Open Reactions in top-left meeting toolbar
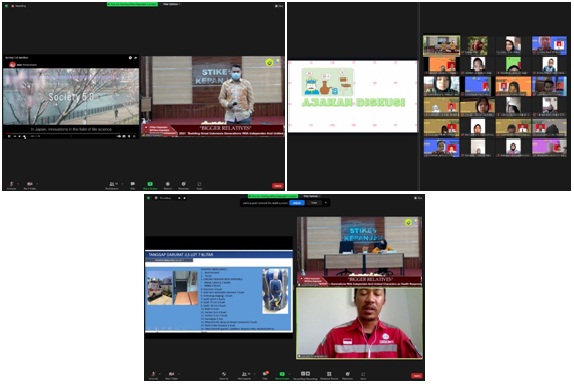Screen dimensions: 574x384 [183, 184]
